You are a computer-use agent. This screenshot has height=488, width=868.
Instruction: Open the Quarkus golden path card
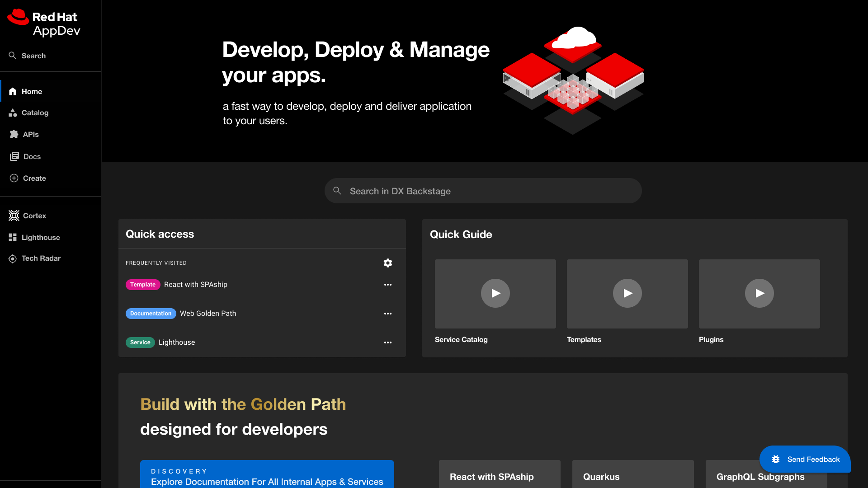pos(633,474)
